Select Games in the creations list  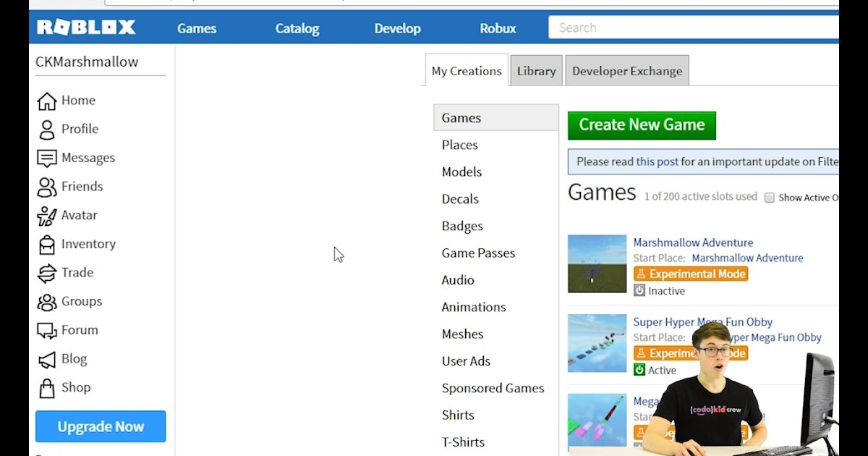coord(496,118)
